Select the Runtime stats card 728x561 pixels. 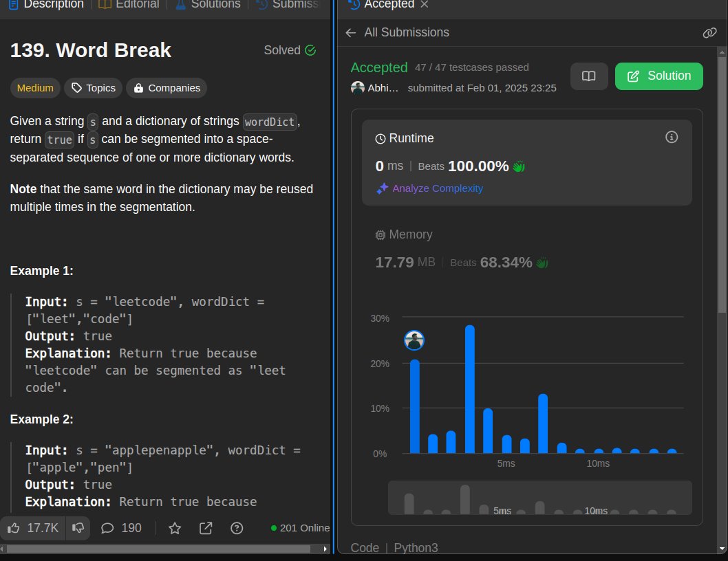(x=527, y=162)
